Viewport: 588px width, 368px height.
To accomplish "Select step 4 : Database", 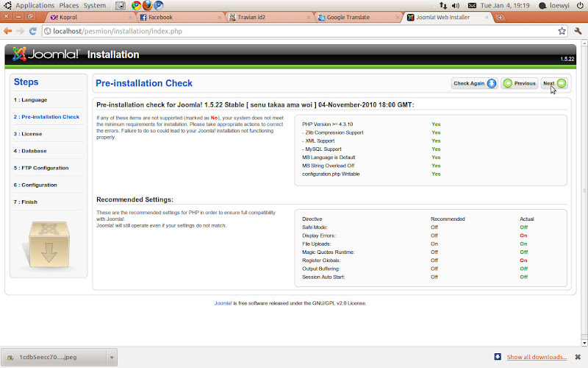I will point(30,151).
